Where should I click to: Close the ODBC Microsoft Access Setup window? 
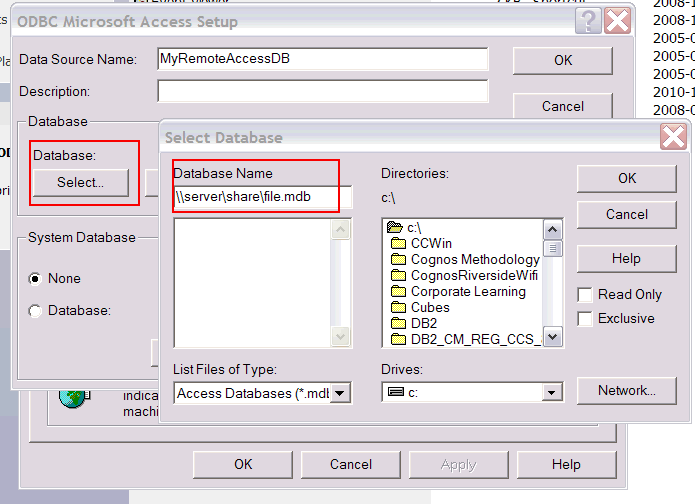[x=617, y=20]
